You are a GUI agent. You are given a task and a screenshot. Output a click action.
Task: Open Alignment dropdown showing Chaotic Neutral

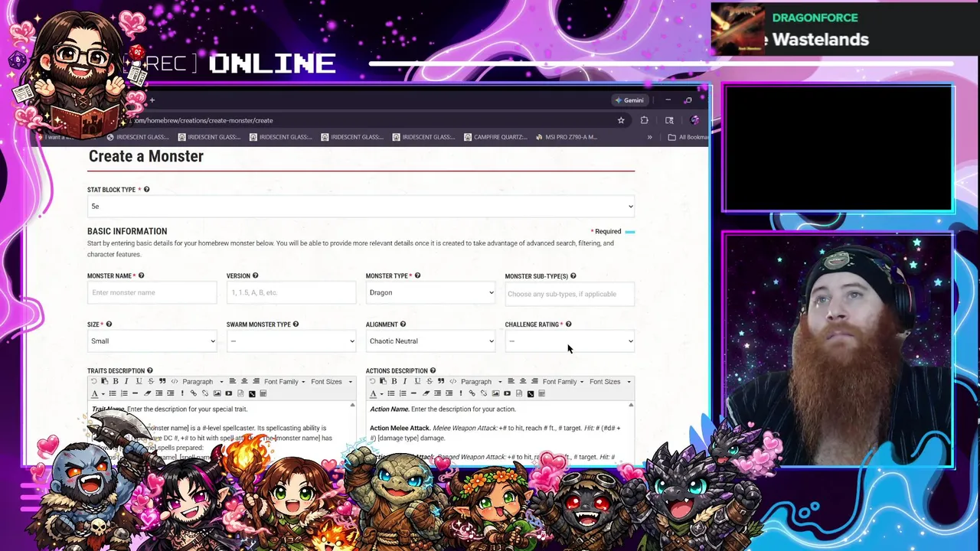point(430,341)
